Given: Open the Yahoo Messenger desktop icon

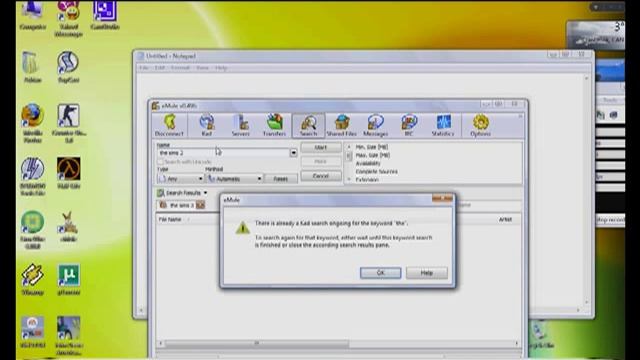Looking at the screenshot, I should coord(68,19).
